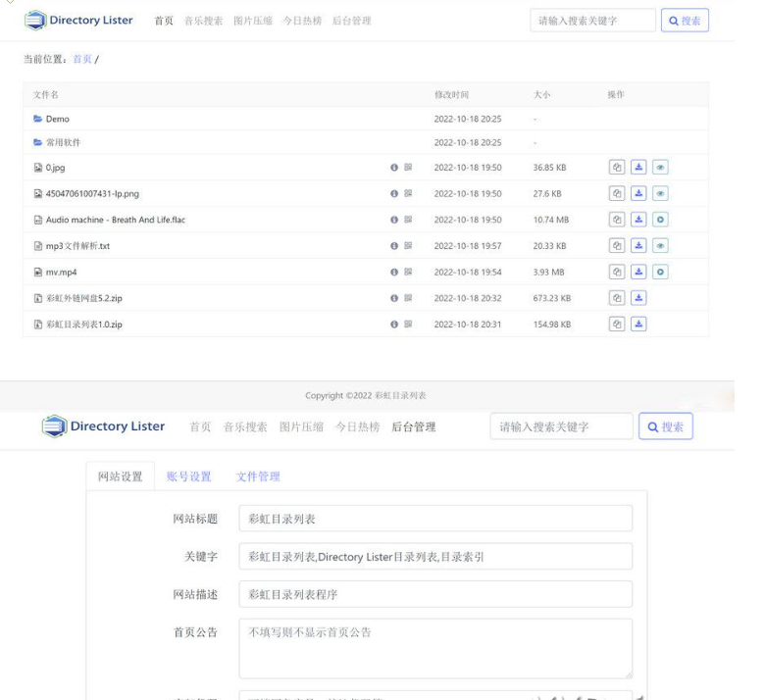Download 彩虹目录列表1.0.zip
Screen dimensions: 764x700
coord(638,324)
